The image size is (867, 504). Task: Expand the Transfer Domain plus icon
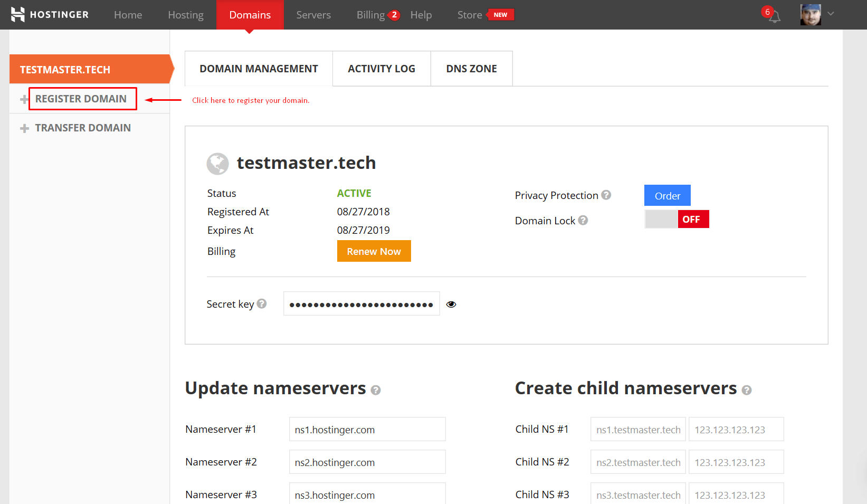coord(24,128)
